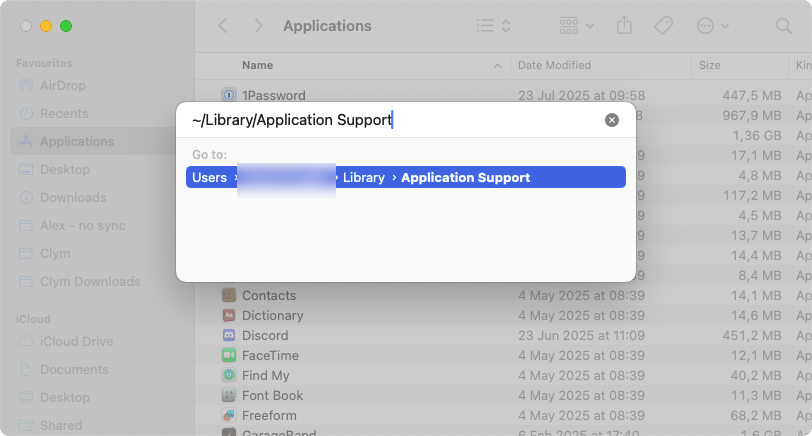Click the Contacts app icon
This screenshot has height=436, width=812.
coord(228,295)
